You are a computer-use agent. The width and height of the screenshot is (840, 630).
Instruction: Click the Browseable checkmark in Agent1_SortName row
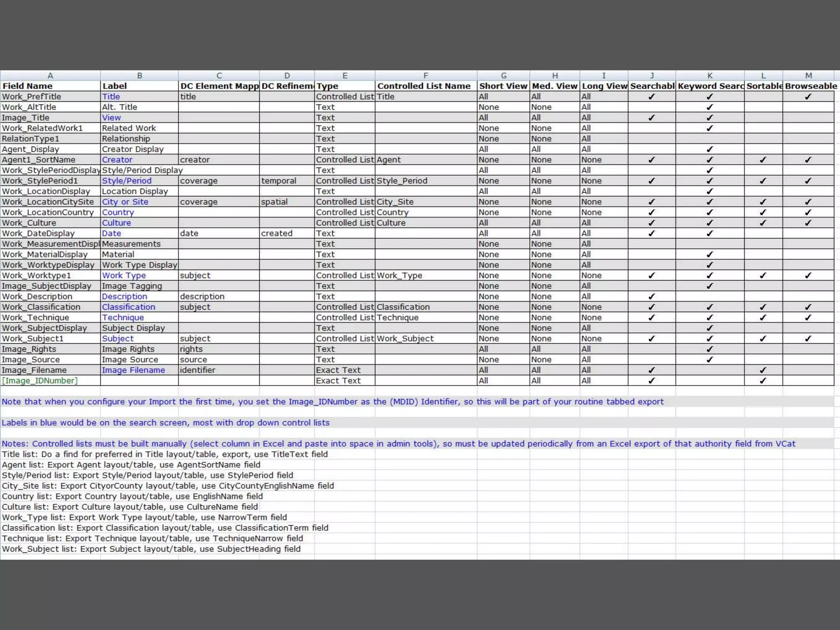click(808, 160)
